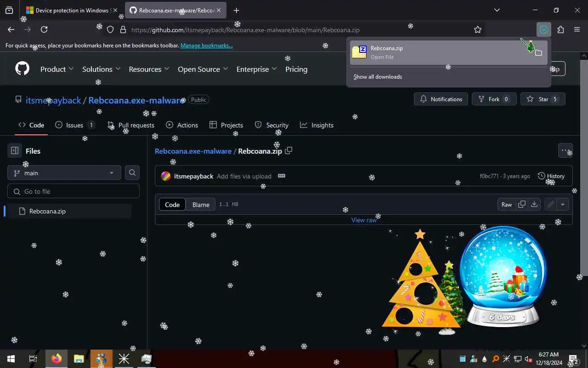Click Manage bookmarks link
The width and height of the screenshot is (588, 368).
tap(207, 46)
